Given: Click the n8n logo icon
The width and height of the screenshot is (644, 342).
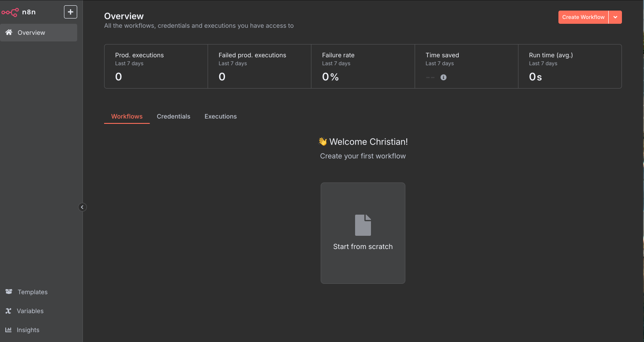Looking at the screenshot, I should pos(10,12).
